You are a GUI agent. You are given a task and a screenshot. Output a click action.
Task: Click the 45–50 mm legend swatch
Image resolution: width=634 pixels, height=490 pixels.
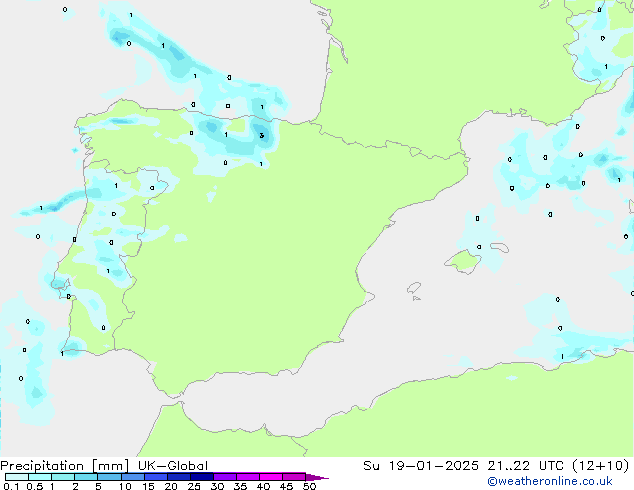294,477
